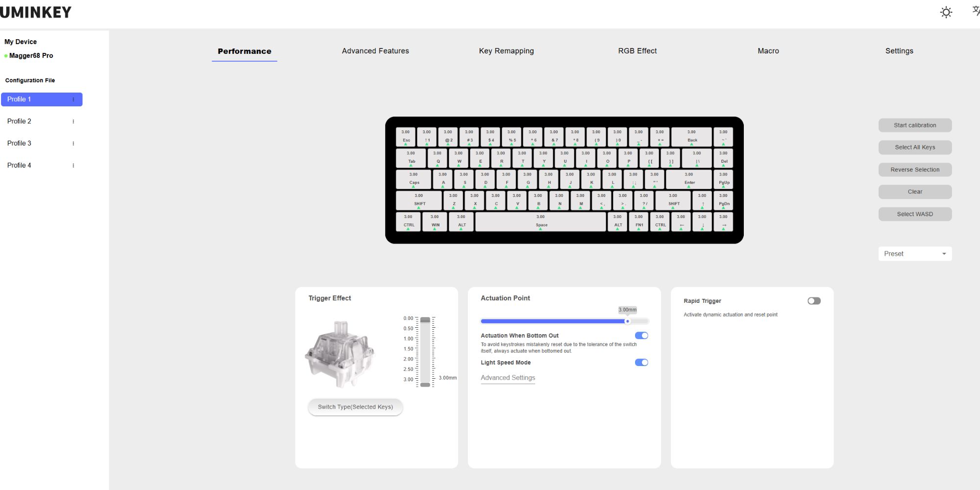
Task: Enable the Rapid Trigger toggle
Action: (x=814, y=301)
